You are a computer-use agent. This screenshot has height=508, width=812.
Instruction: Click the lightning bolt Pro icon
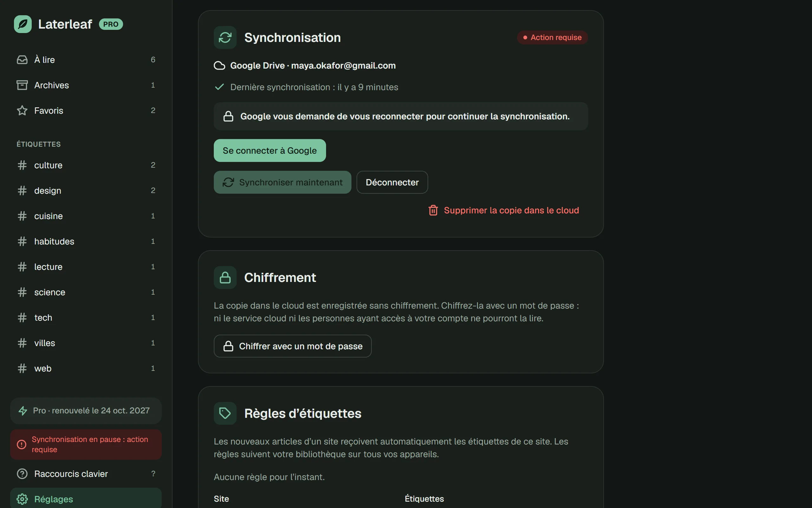click(23, 411)
